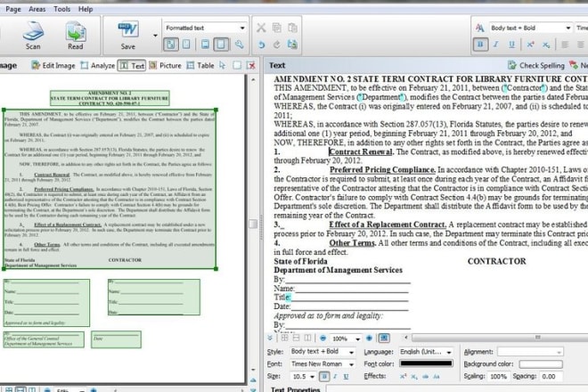Apply superscript from the top toolbar
The image size is (588, 392).
[530, 45]
